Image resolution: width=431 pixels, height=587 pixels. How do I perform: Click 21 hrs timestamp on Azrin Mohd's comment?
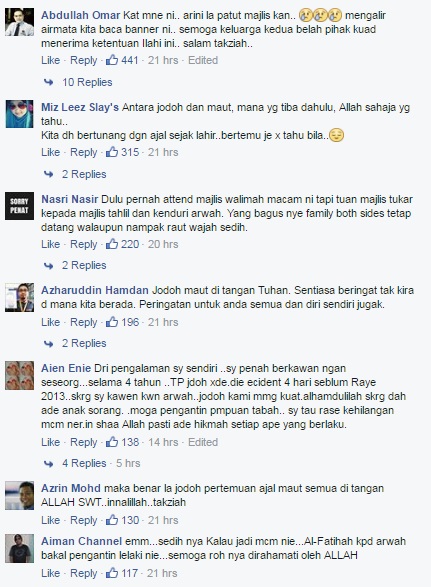(163, 520)
